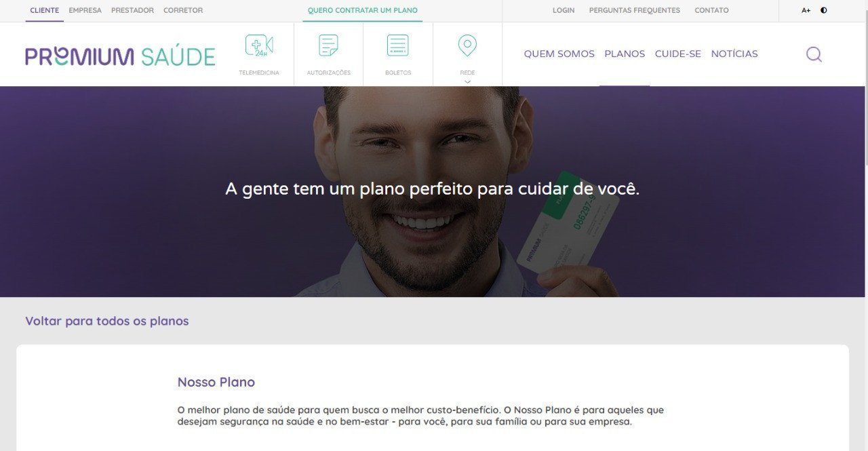
Task: Open the Planos menu item
Action: coord(625,54)
